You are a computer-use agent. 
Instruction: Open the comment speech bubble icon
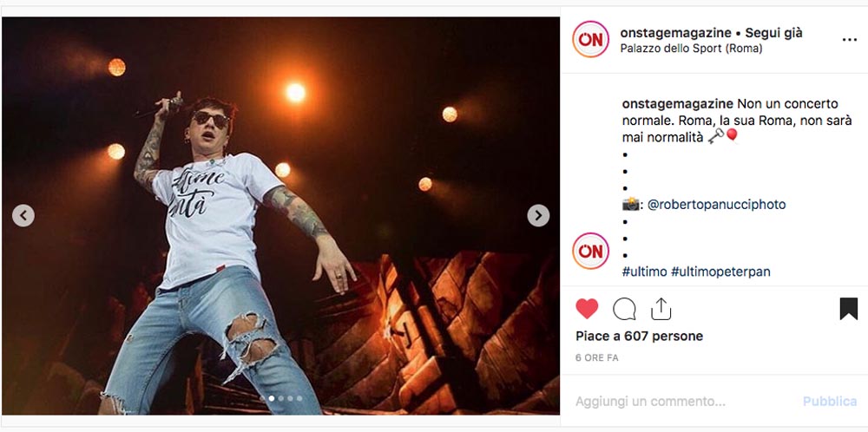tap(624, 309)
